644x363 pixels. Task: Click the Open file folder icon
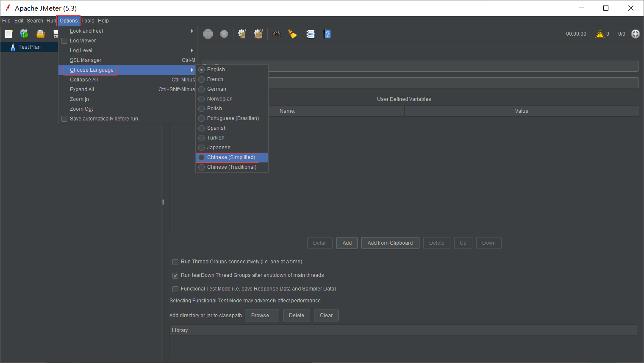coord(40,34)
